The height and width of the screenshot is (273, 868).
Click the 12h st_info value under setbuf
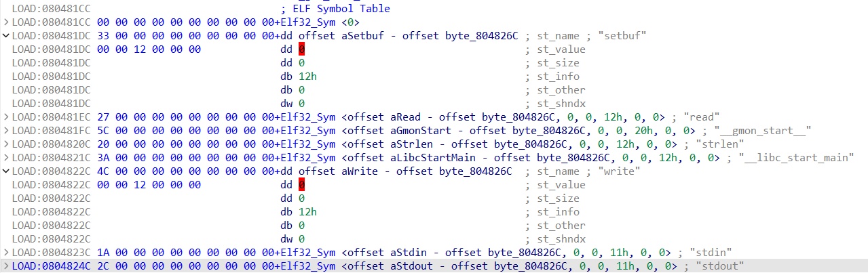coord(307,77)
